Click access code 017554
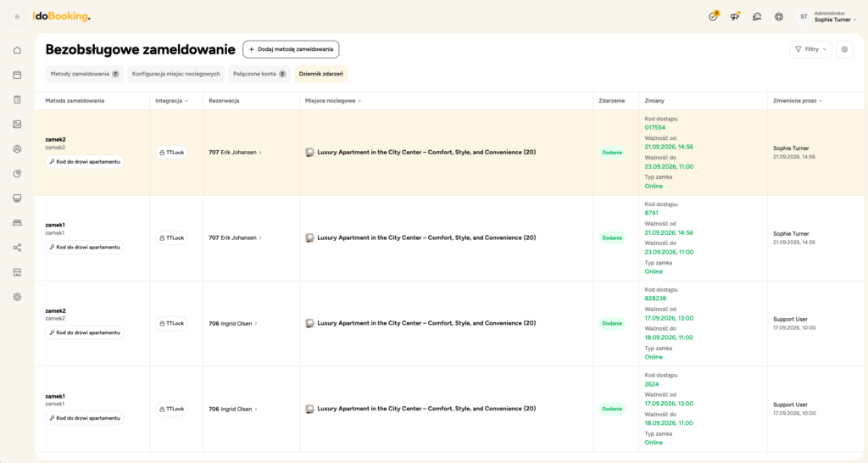 (655, 127)
